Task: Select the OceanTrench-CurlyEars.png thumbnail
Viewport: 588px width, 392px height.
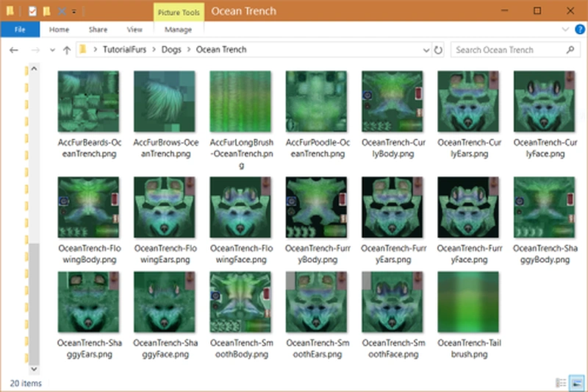Action: pos(468,101)
